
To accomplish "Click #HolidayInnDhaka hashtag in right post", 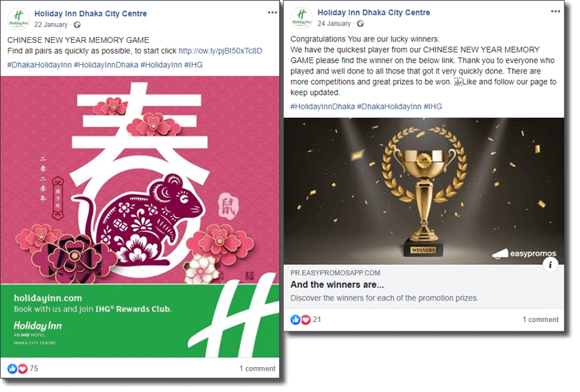I will [323, 106].
